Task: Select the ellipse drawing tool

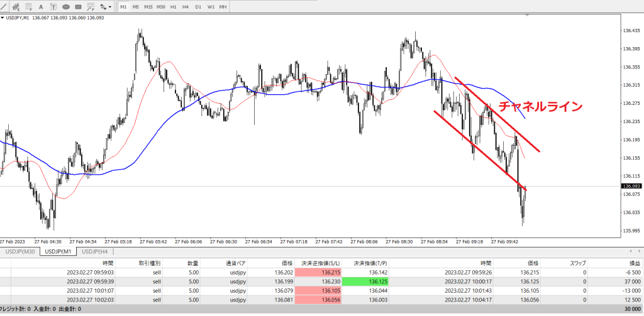Action: point(66,7)
